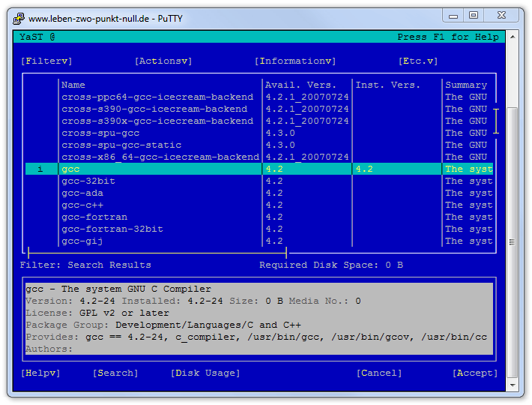Click the package table horizontal scroll indicator
532x405 pixels.
[157, 253]
